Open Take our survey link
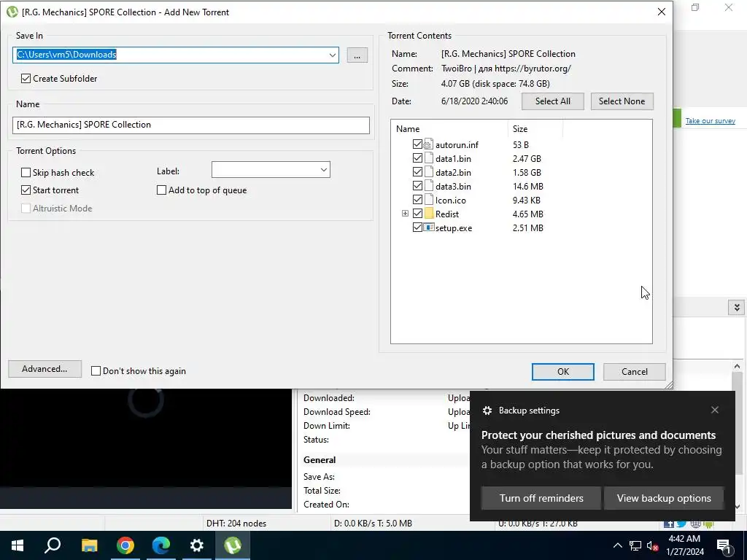The image size is (747, 560). [x=710, y=121]
